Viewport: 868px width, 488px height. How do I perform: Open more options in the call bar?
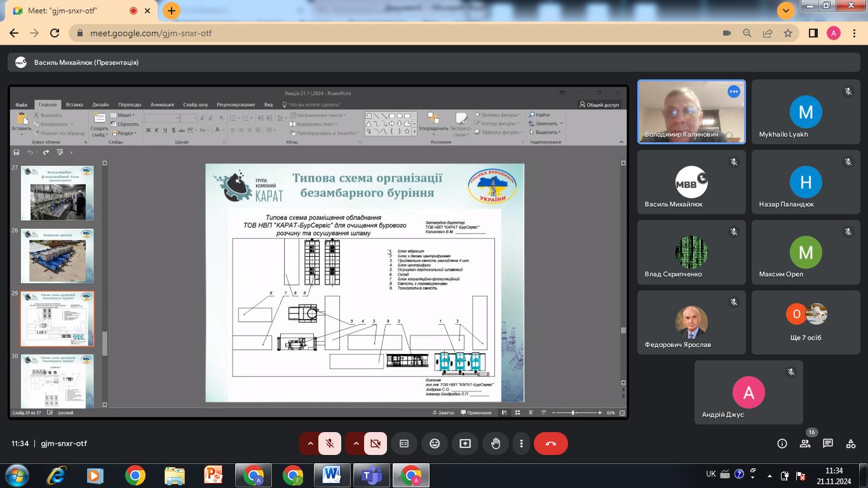pyautogui.click(x=521, y=444)
